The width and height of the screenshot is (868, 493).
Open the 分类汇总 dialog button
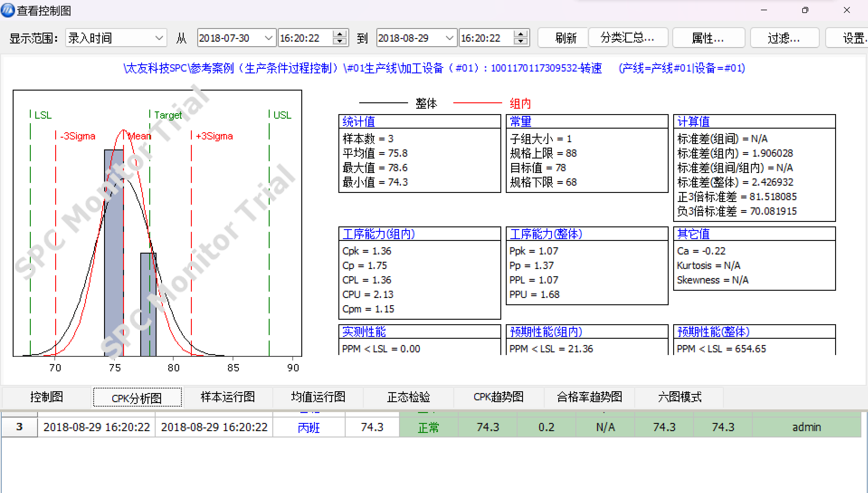tap(628, 38)
